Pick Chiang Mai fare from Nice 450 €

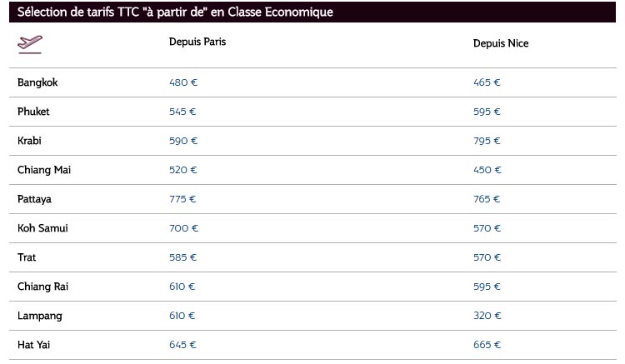(x=487, y=170)
